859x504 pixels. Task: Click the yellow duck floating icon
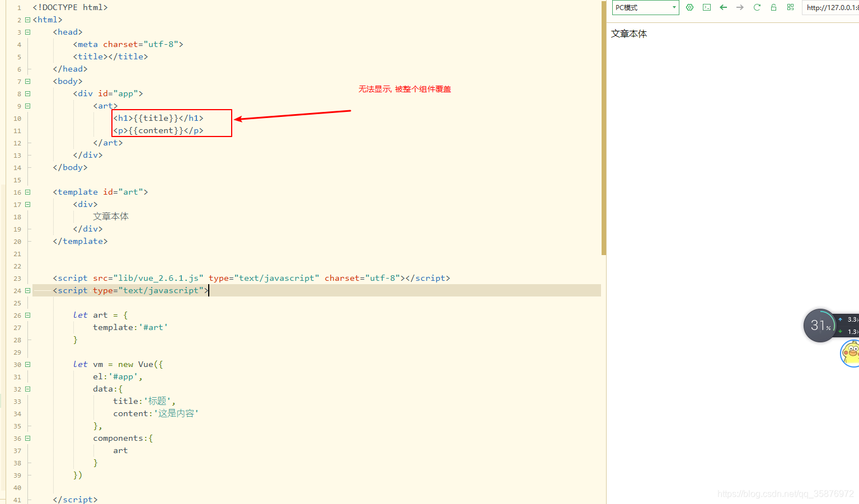pyautogui.click(x=851, y=354)
